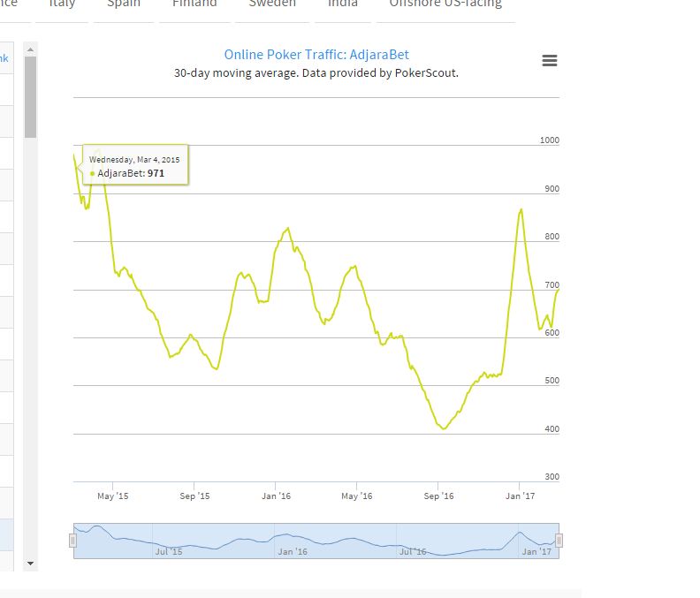Open the chart context menu hamburger icon
Viewport: 700px width, 598px height.
[550, 60]
